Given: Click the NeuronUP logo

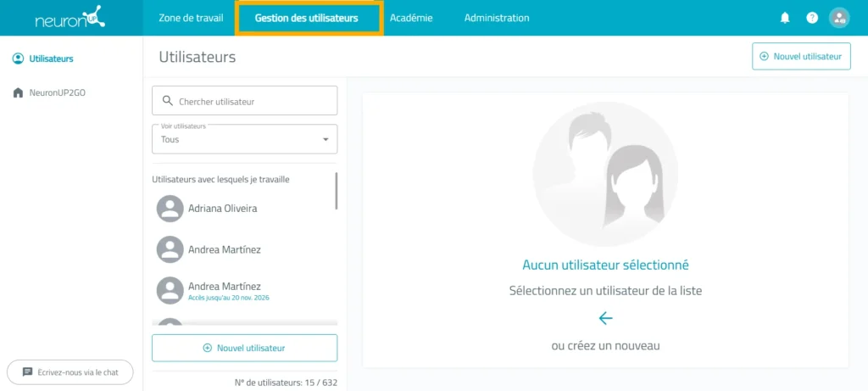Looking at the screenshot, I should [70, 18].
